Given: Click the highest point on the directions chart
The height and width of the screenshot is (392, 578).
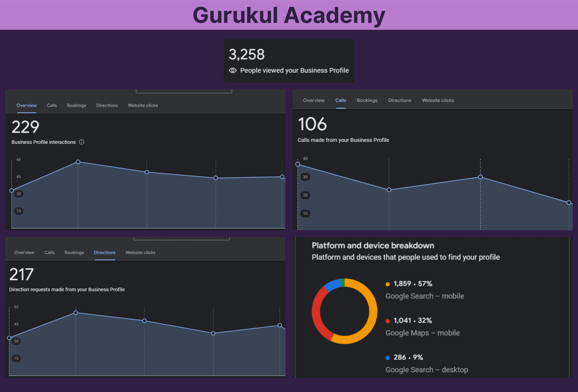Looking at the screenshot, I should (76, 313).
